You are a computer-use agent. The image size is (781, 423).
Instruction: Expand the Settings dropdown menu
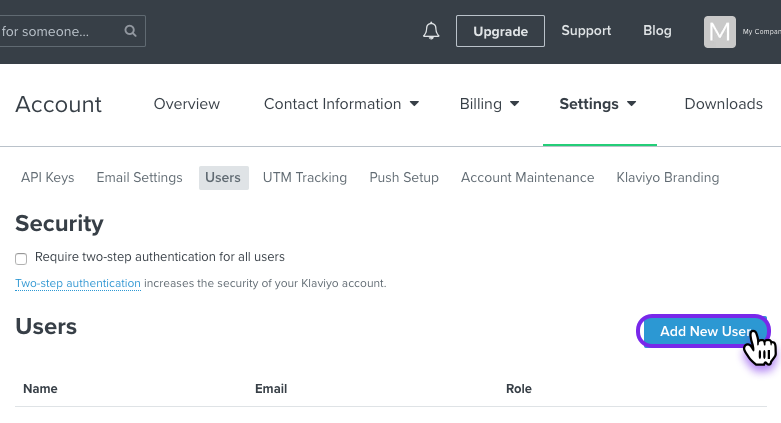point(598,104)
